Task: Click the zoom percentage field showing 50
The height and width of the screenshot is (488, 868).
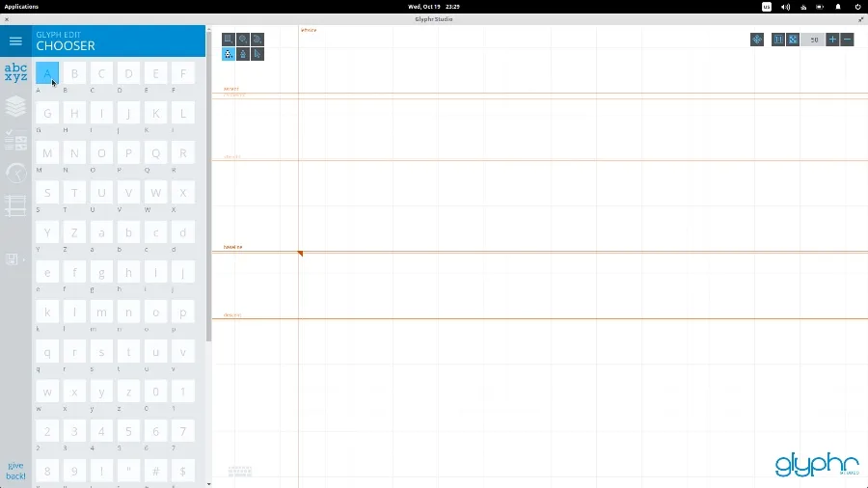Action: (813, 40)
